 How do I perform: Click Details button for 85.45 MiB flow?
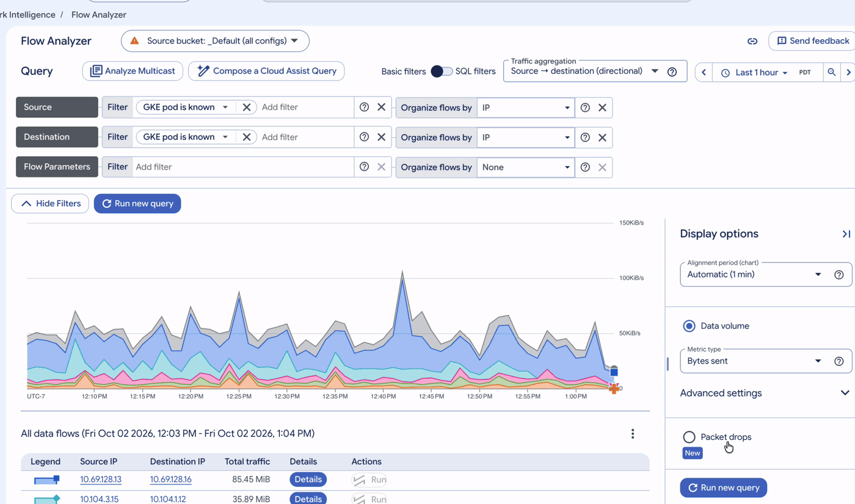308,480
